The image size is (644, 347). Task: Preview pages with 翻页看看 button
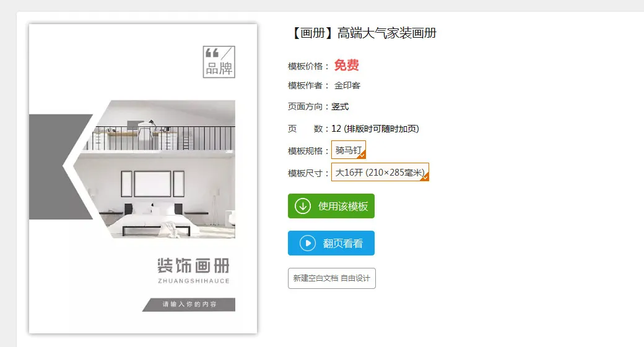331,243
